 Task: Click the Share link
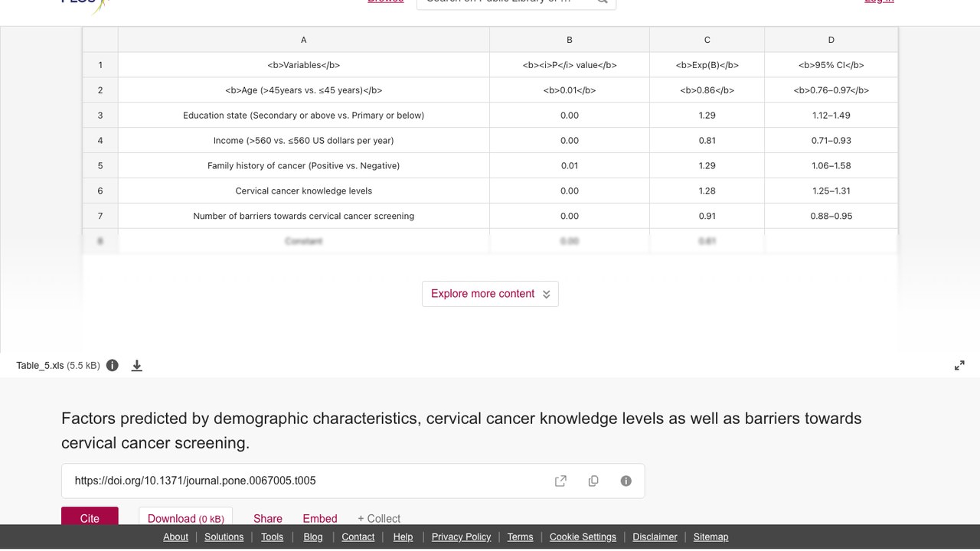coord(268,518)
